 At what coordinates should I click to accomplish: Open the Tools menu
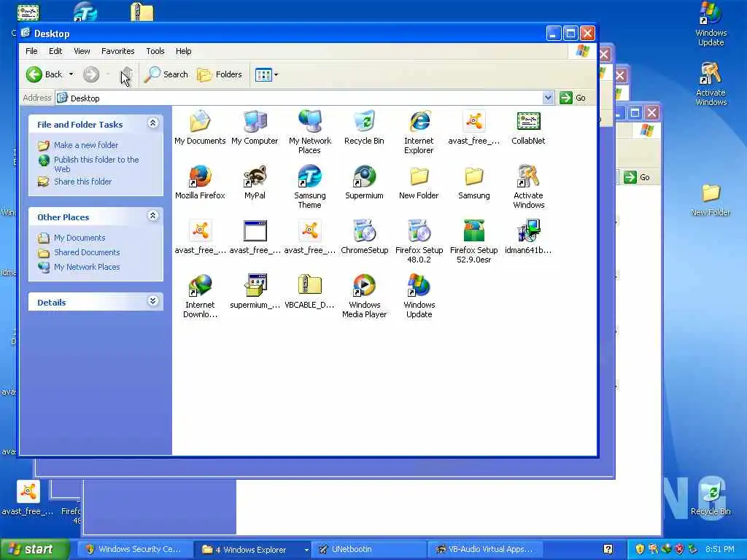155,51
